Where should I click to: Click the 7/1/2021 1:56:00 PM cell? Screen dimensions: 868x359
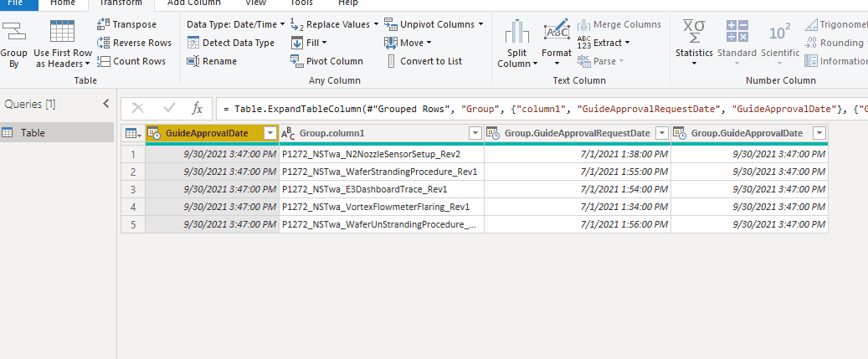pos(578,224)
